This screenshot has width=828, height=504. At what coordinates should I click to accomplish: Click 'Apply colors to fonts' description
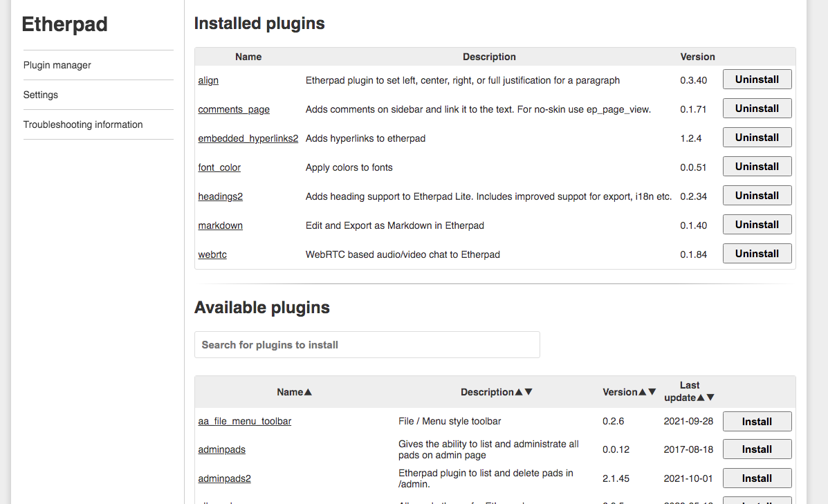[349, 167]
